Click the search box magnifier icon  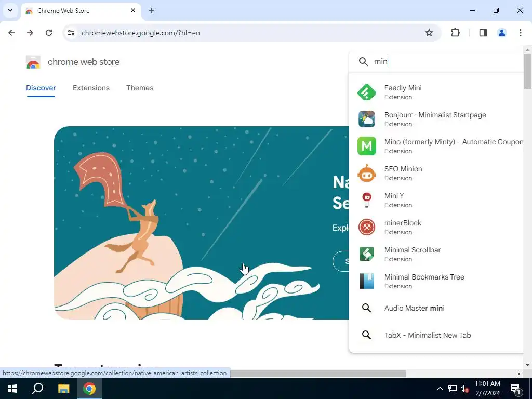point(363,62)
